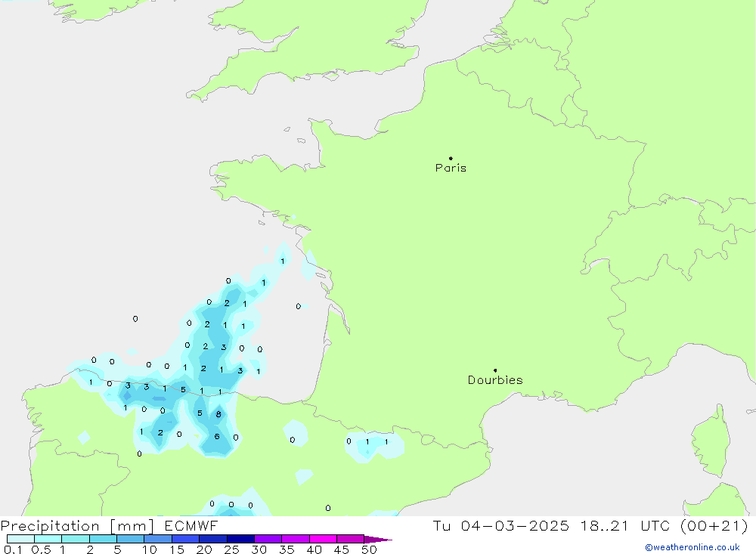756x554 pixels.
Task: Click the Dourbies location marker dot
Action: pyautogui.click(x=495, y=370)
